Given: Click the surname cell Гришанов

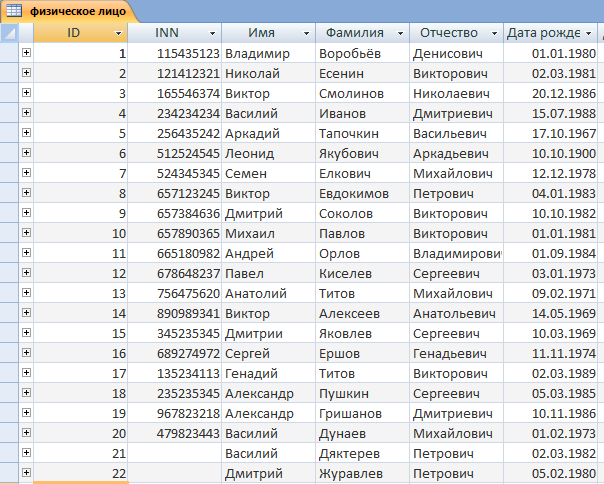Looking at the screenshot, I should [362, 413].
